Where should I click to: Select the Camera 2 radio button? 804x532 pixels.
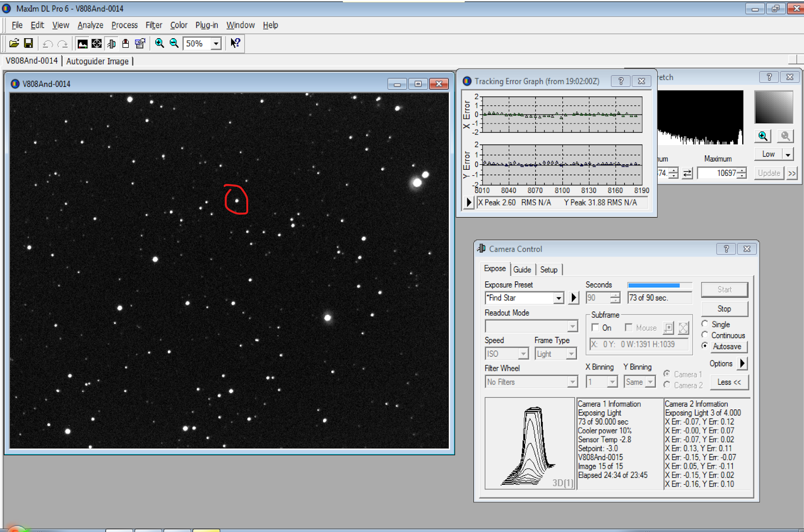[667, 385]
